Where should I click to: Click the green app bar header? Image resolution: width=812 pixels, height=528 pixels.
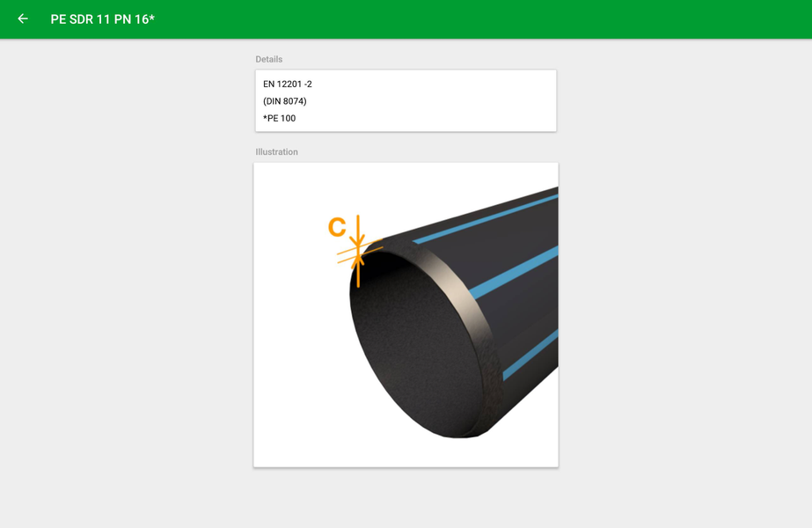click(x=406, y=18)
